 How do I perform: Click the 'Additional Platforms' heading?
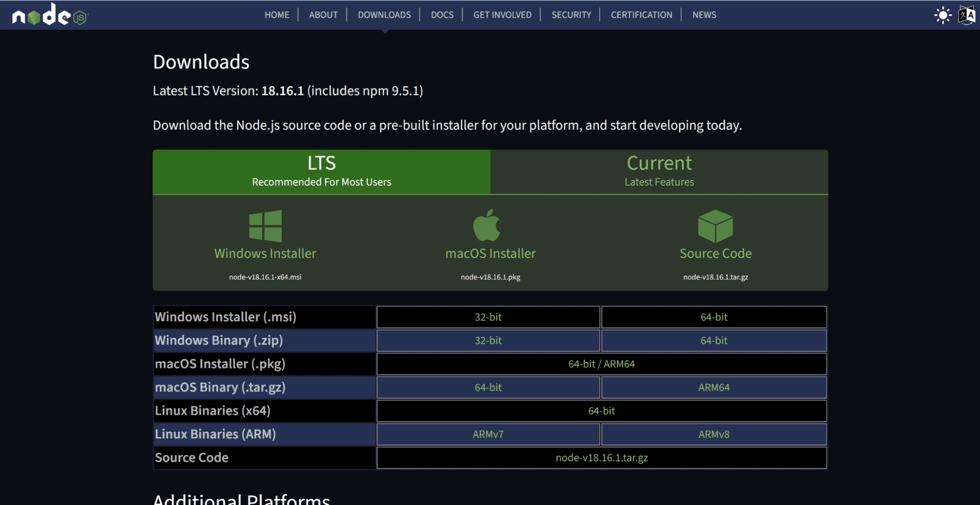click(x=241, y=499)
